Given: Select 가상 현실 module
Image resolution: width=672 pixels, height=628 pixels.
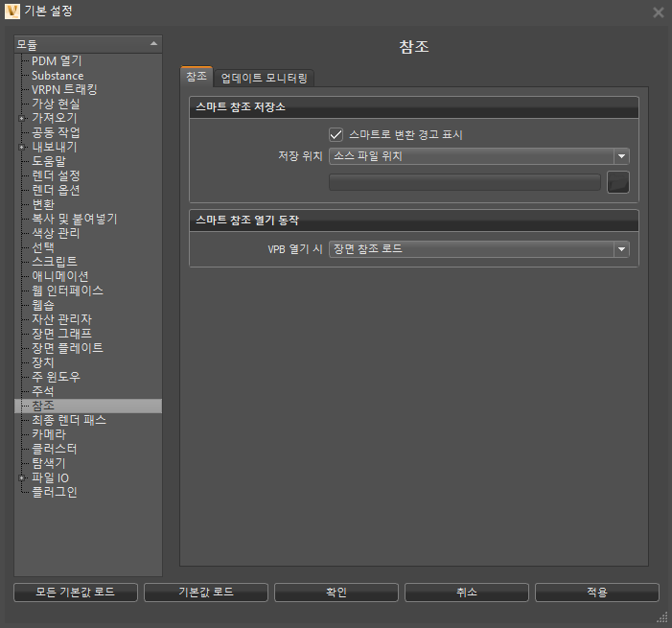Looking at the screenshot, I should [x=56, y=104].
